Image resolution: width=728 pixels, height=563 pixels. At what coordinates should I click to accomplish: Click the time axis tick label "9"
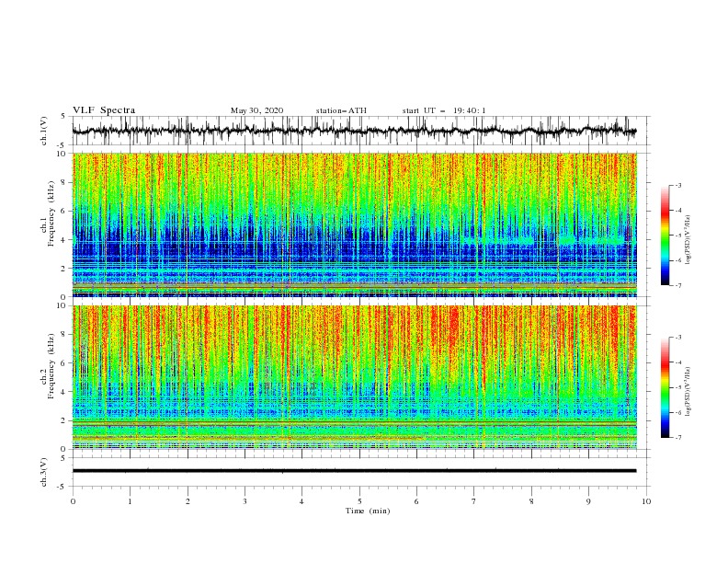tap(588, 501)
